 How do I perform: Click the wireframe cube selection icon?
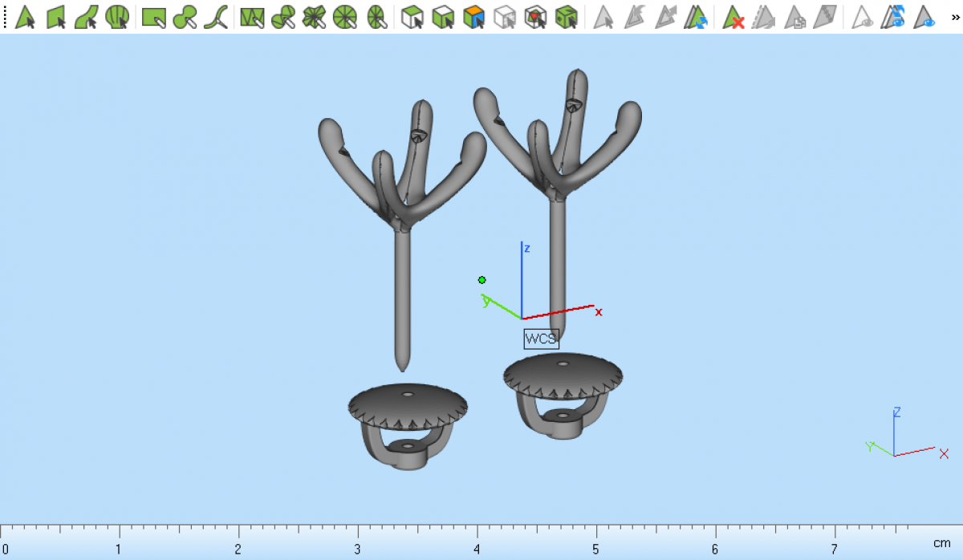(x=505, y=16)
